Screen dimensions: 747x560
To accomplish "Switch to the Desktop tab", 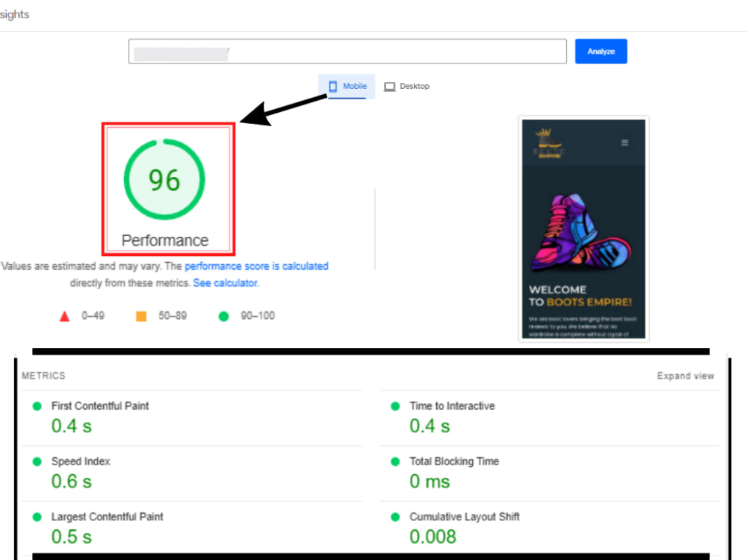I will 407,86.
